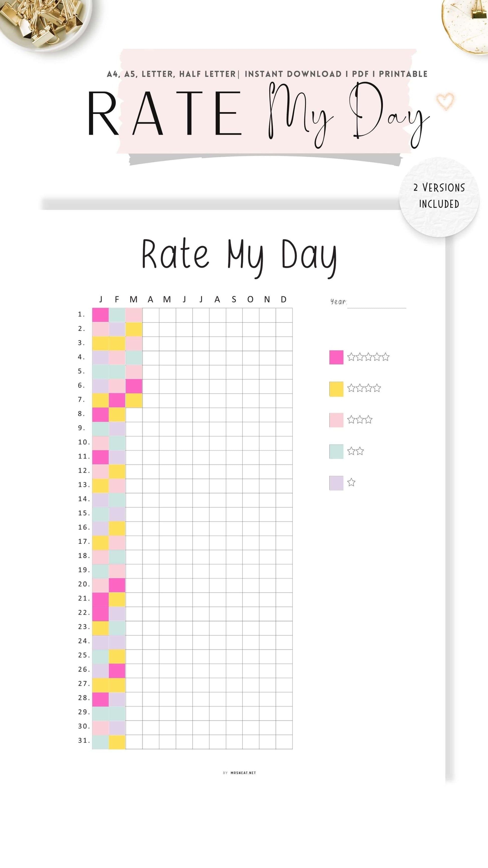Viewport: 488px width, 868px height.
Task: Select the hot pink legend swatch
Action: click(x=336, y=357)
